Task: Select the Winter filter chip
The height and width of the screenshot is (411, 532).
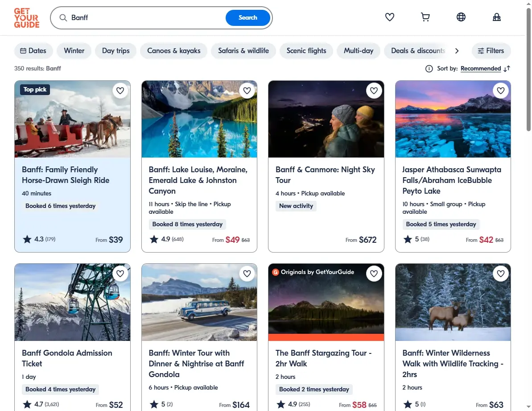Action: pyautogui.click(x=74, y=51)
